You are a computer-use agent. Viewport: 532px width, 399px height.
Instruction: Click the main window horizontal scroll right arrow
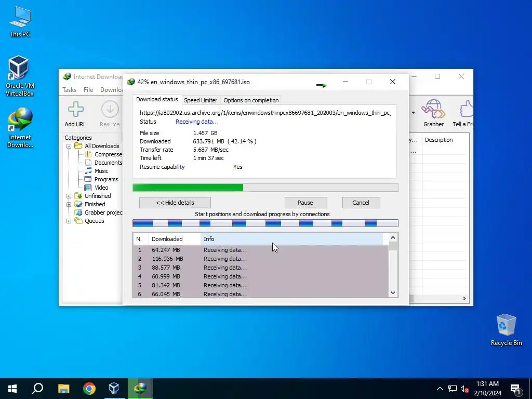pos(464,299)
